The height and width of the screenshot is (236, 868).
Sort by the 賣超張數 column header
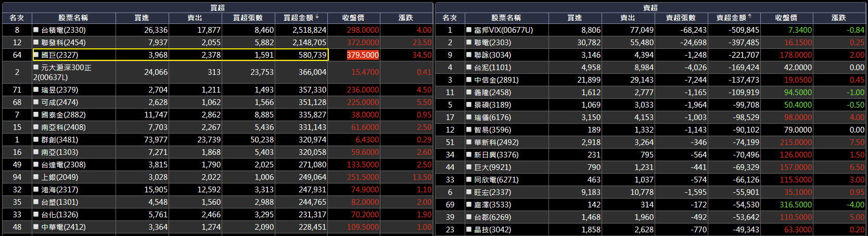tap(681, 18)
